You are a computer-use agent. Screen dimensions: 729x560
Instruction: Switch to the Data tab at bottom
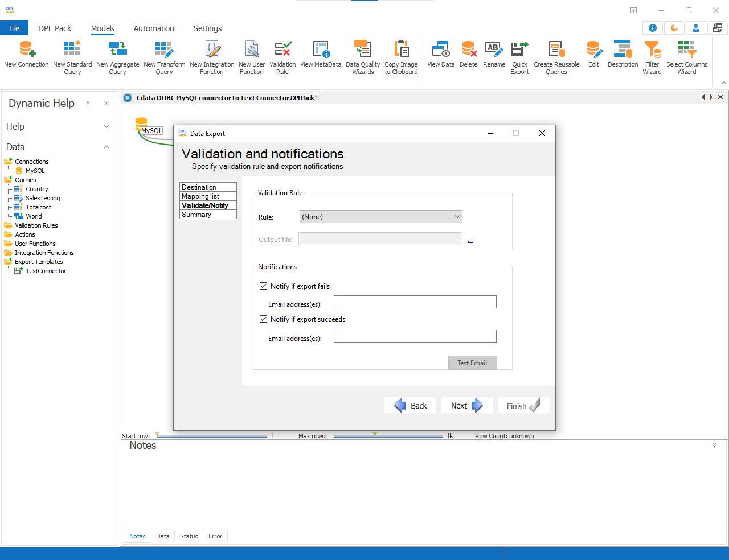point(163,536)
